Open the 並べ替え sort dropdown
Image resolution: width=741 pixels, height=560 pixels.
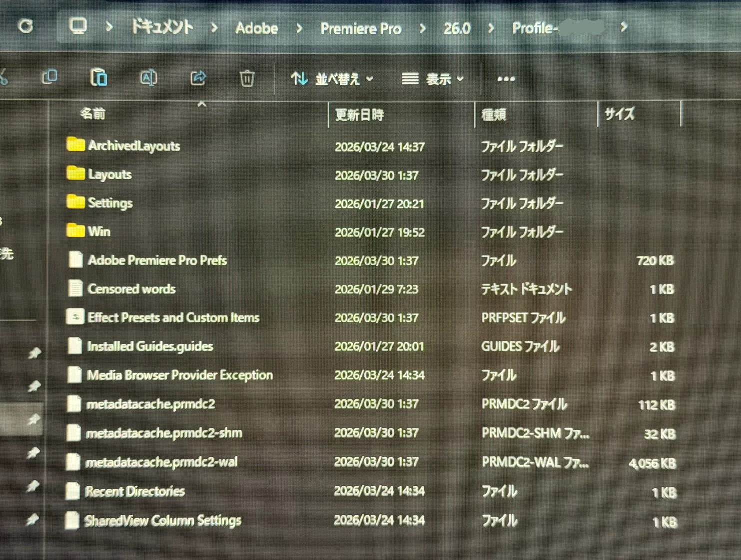click(332, 79)
